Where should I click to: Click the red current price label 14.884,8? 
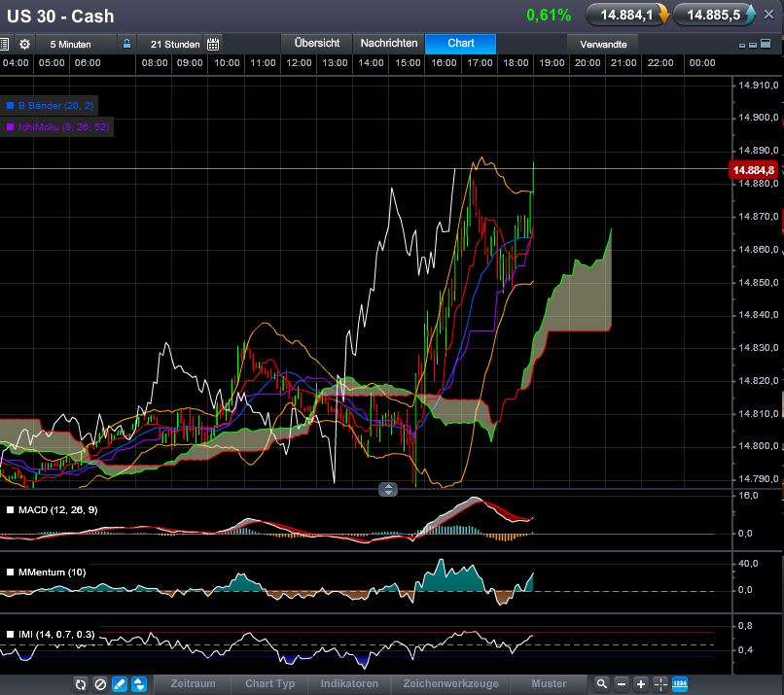(x=754, y=170)
